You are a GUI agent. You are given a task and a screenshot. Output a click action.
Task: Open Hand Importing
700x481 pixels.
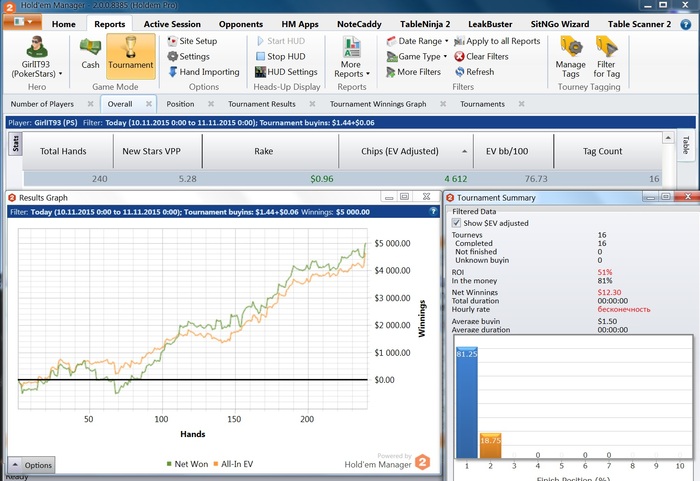[204, 72]
